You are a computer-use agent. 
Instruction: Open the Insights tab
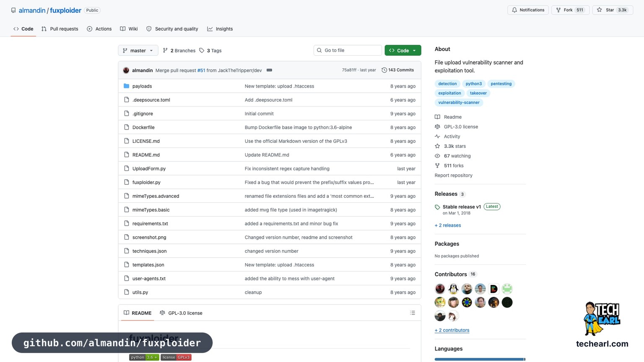click(220, 29)
